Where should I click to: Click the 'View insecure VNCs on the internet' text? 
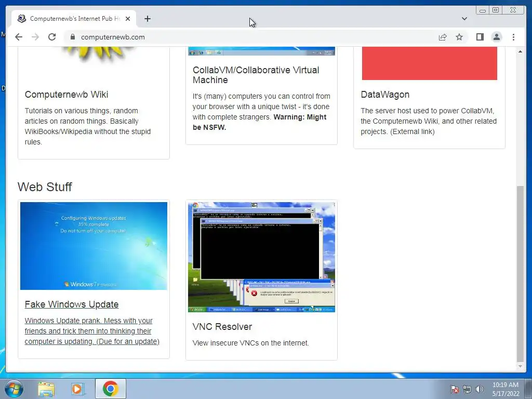pyautogui.click(x=251, y=343)
